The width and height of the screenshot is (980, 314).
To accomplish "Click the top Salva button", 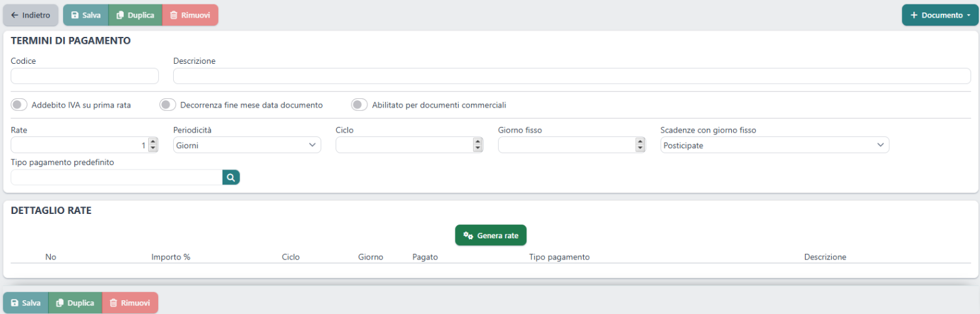I will pos(86,15).
